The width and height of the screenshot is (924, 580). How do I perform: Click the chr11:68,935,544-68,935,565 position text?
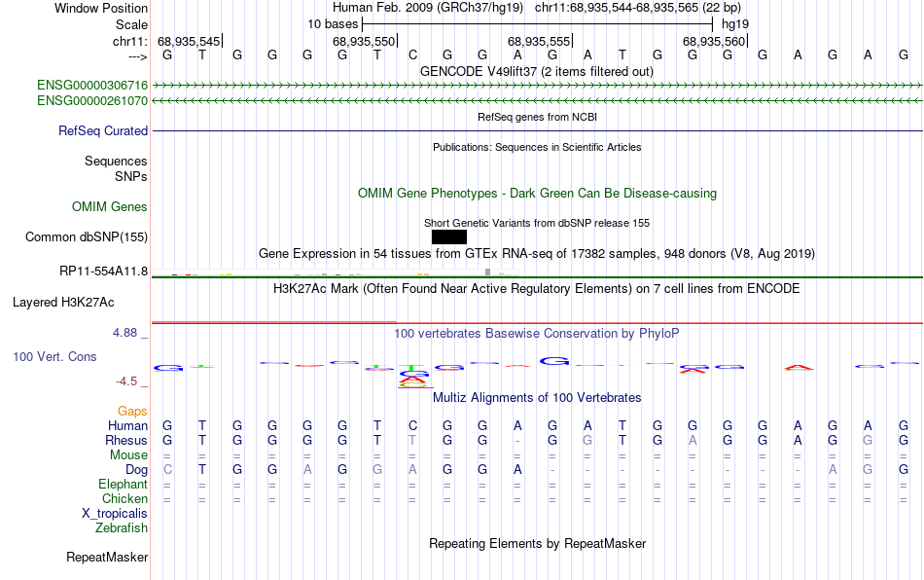[x=638, y=8]
